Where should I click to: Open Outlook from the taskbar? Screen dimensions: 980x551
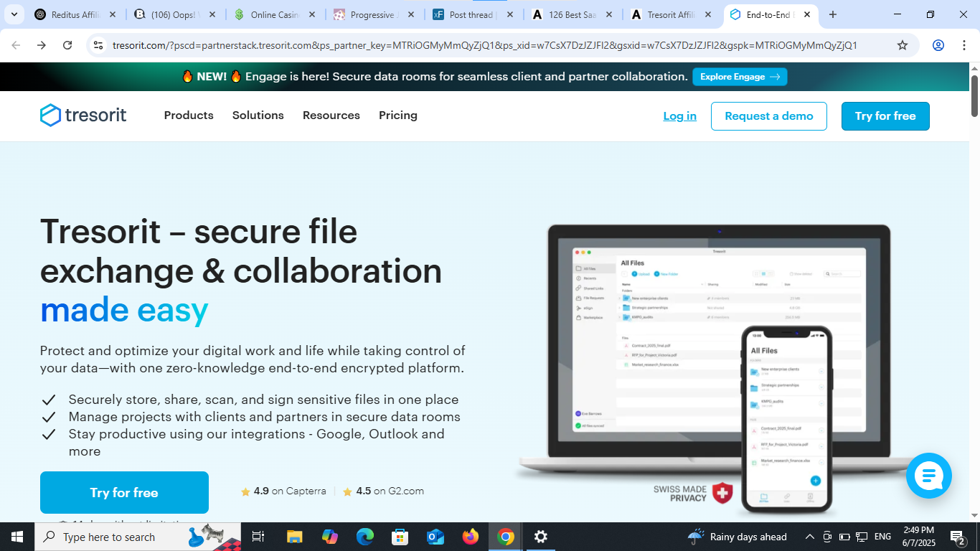click(x=435, y=537)
